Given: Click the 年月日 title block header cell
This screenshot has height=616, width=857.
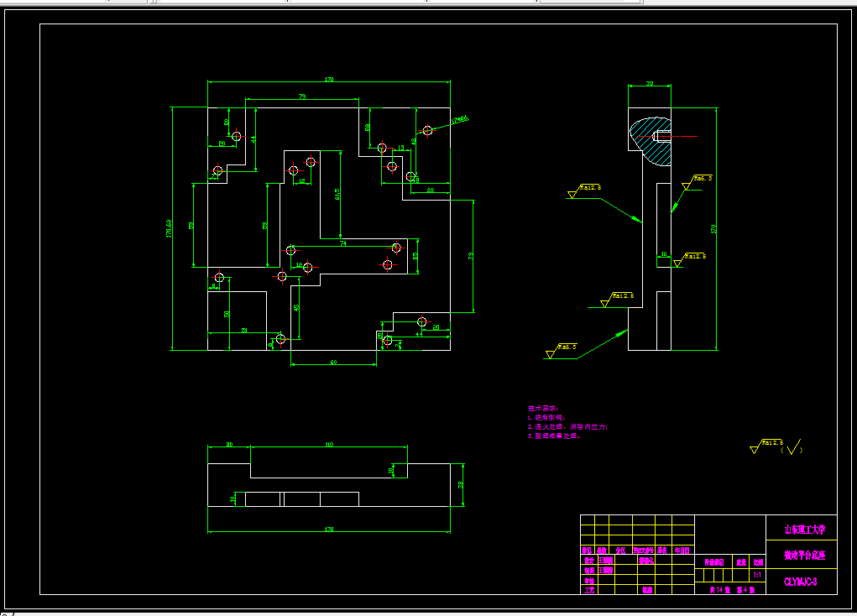Looking at the screenshot, I should [682, 551].
